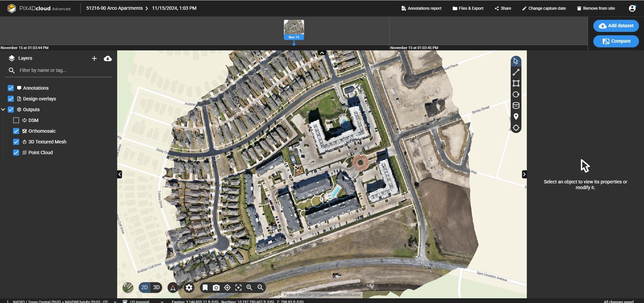Click Change capture date
644x303 pixels.
pyautogui.click(x=544, y=8)
